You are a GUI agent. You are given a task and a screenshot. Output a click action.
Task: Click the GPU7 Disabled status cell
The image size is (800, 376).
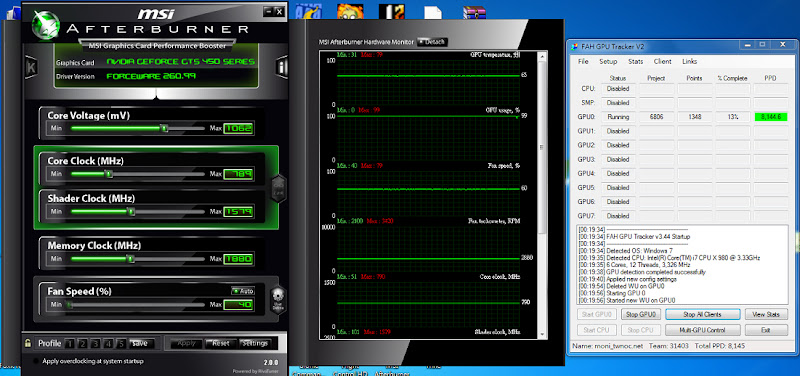618,216
